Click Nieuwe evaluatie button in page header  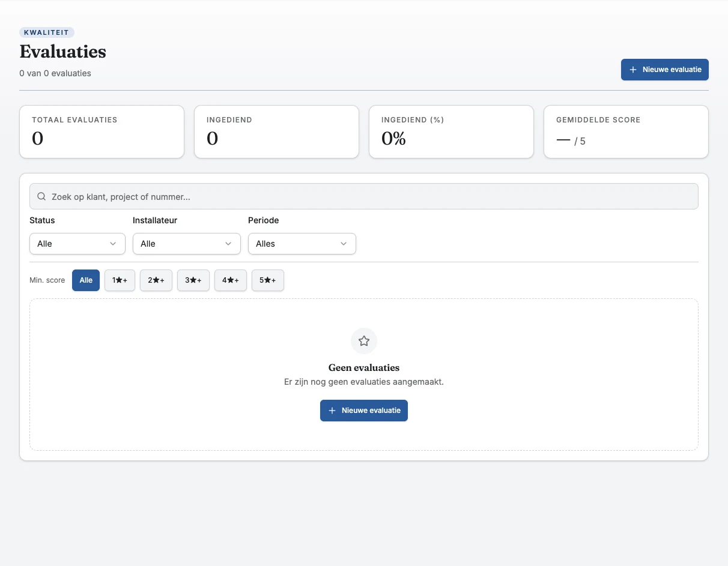[665, 70]
